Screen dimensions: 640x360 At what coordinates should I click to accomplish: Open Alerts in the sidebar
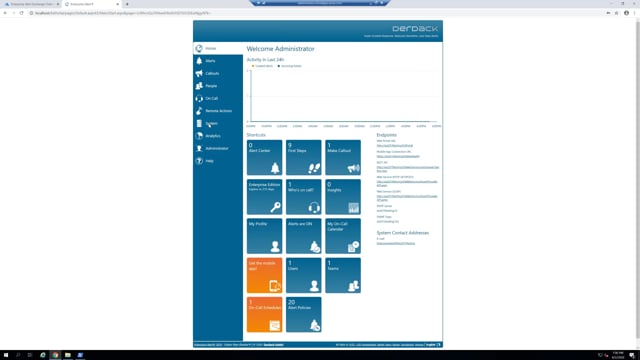pyautogui.click(x=218, y=61)
